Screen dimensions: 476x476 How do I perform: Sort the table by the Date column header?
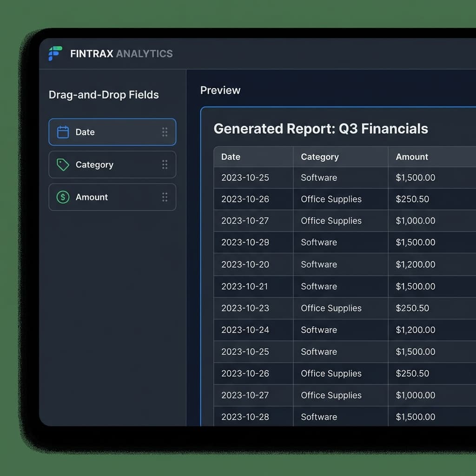click(231, 157)
